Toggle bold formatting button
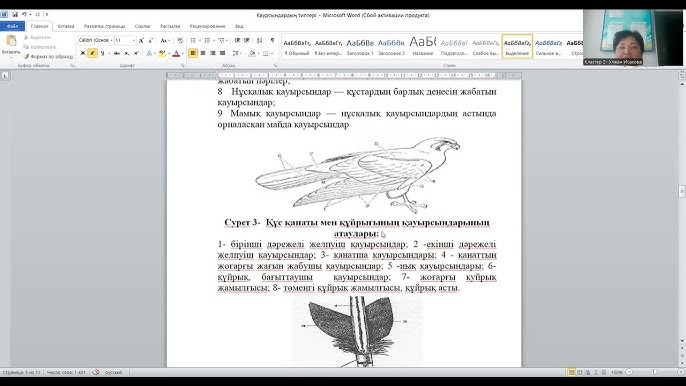This screenshot has width=686, height=386. tap(83, 53)
